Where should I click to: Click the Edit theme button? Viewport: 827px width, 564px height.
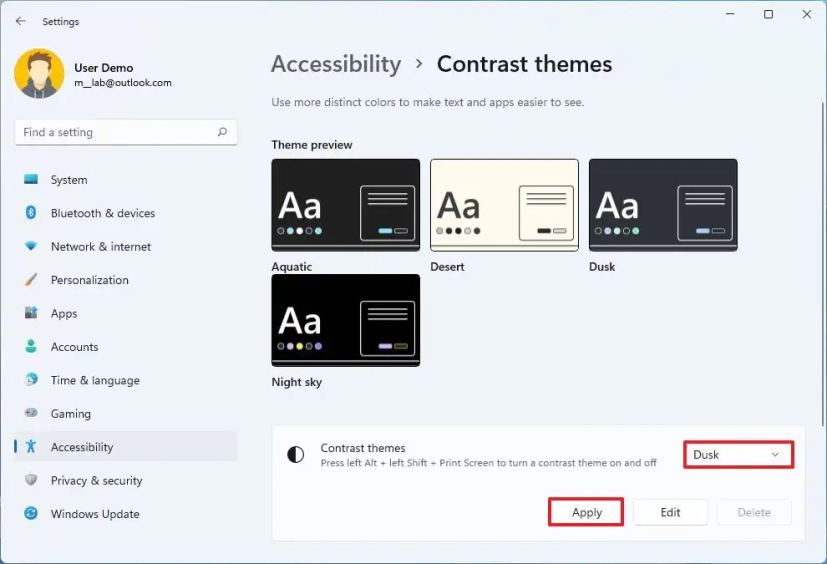point(670,512)
